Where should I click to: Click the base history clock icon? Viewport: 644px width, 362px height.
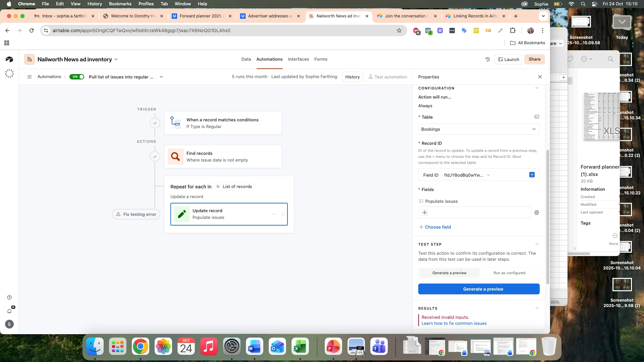point(487,59)
